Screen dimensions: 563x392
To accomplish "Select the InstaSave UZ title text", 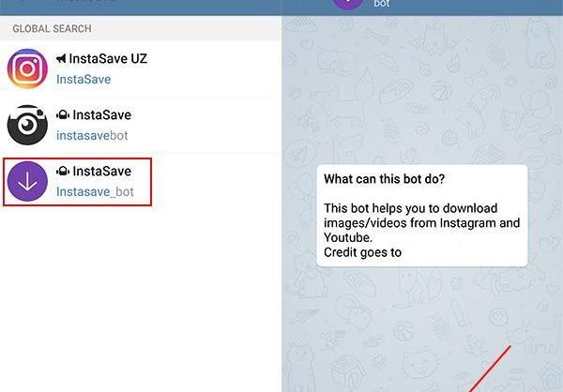I will coord(108,58).
